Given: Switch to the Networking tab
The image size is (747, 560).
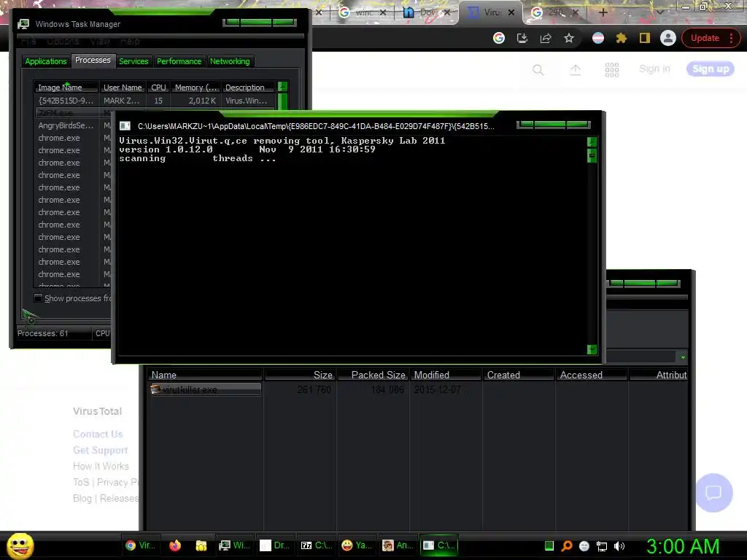Looking at the screenshot, I should [230, 61].
